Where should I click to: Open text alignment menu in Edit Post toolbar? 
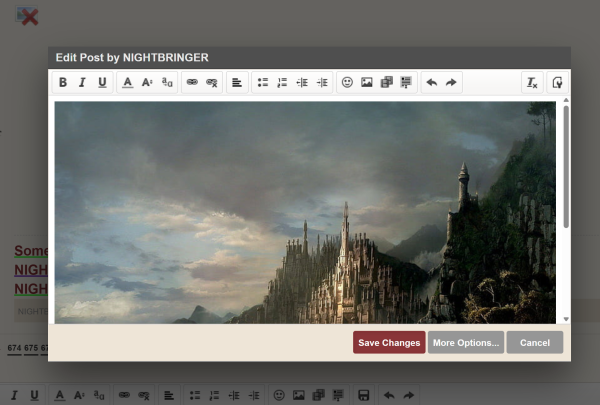pos(237,82)
